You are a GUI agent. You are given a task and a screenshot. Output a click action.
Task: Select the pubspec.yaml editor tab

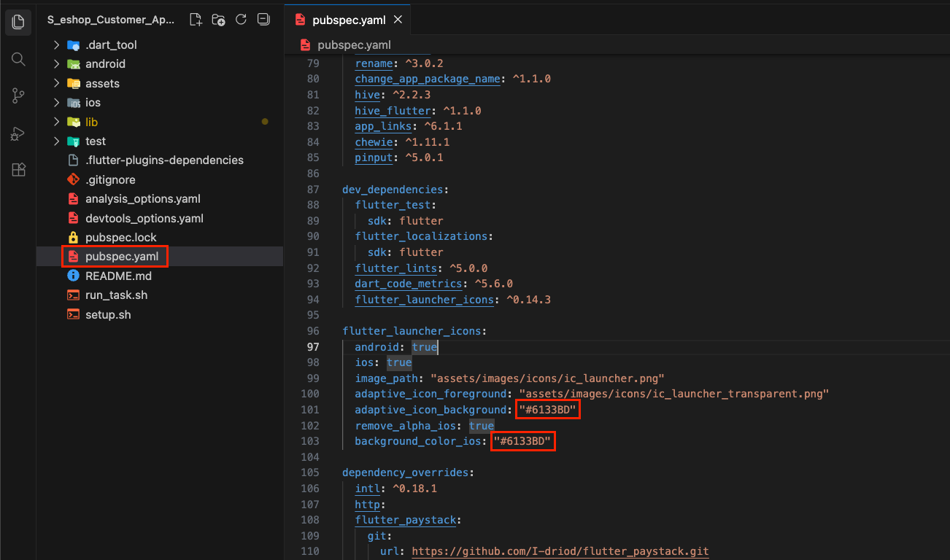pyautogui.click(x=348, y=20)
